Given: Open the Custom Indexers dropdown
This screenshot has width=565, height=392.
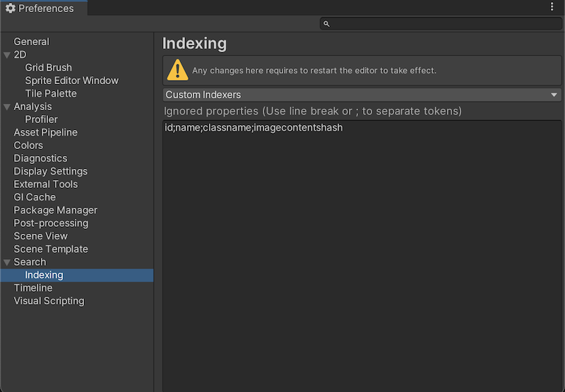Looking at the screenshot, I should click(x=362, y=95).
